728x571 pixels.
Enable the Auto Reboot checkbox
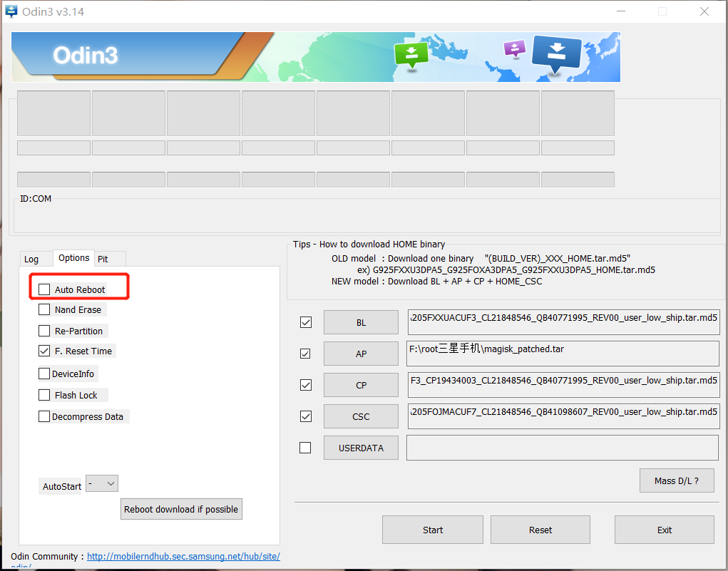44,289
